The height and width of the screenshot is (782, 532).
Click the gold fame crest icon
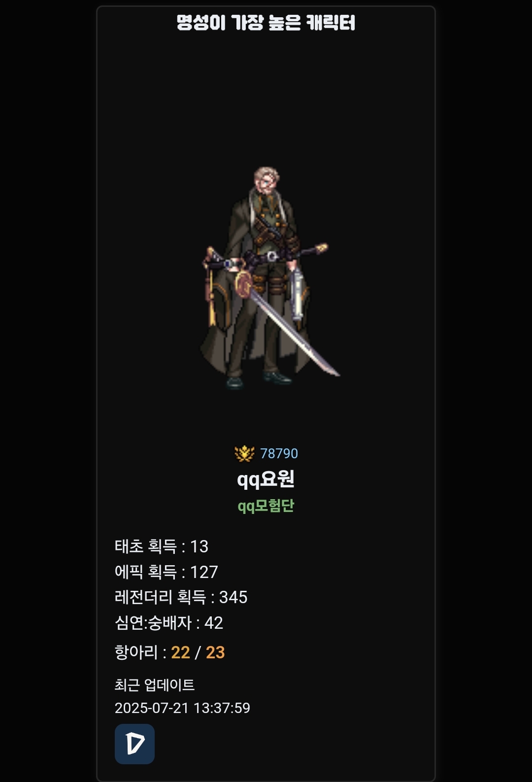pos(244,453)
